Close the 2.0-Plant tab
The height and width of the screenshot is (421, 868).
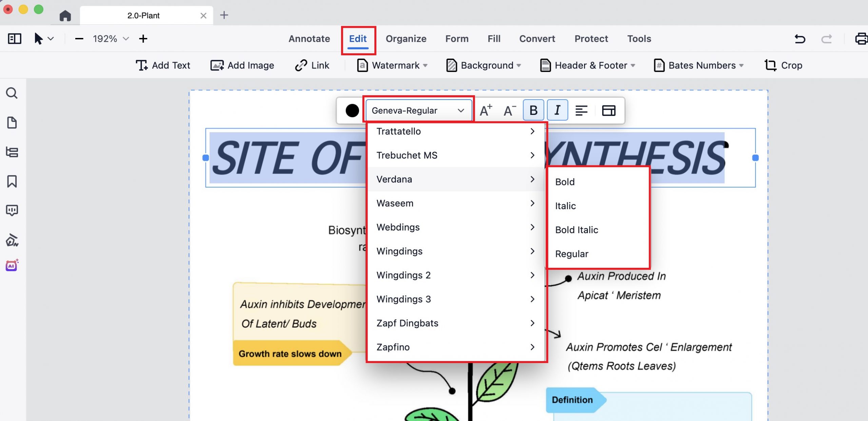click(203, 16)
